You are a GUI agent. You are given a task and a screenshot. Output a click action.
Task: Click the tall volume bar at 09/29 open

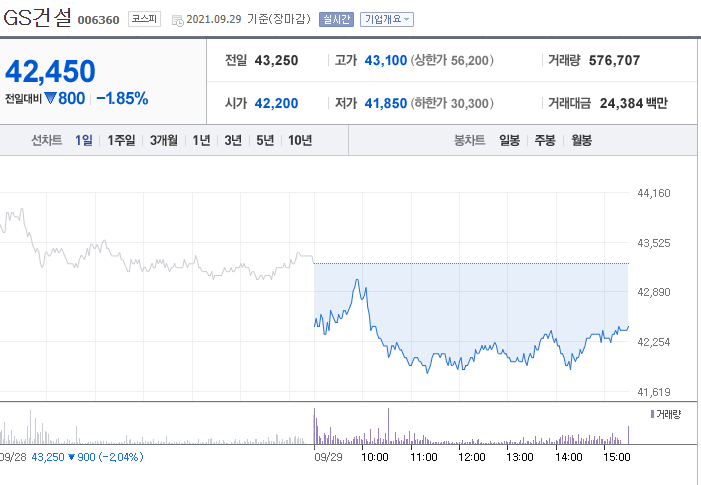[x=314, y=426]
